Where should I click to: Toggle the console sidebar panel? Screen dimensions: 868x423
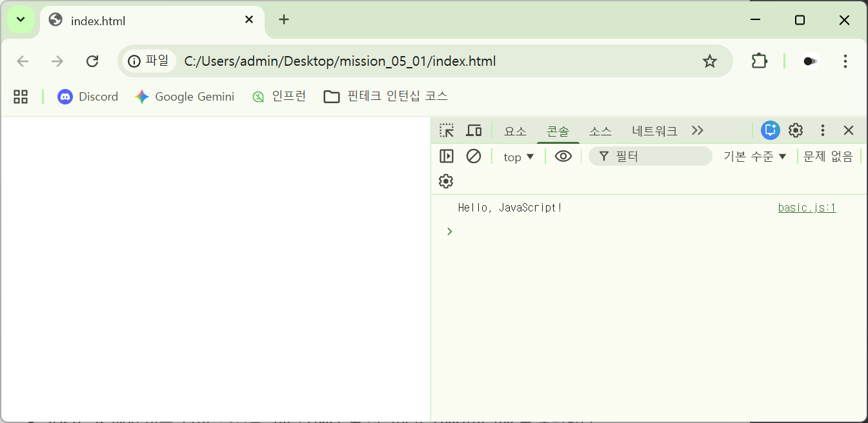pos(447,156)
